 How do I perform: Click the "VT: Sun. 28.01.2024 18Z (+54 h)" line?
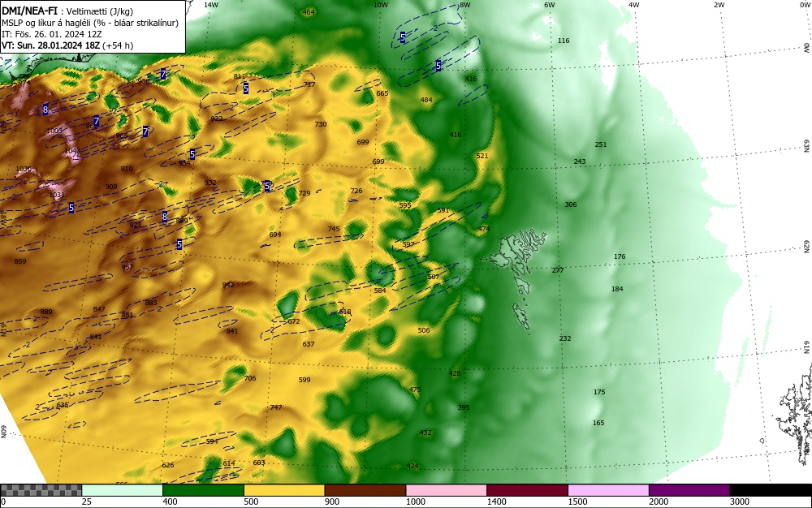point(67,45)
